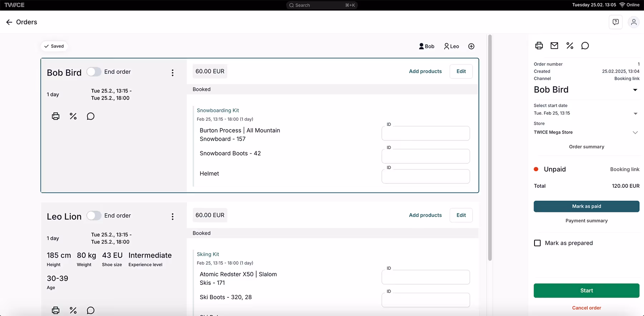Viewport: 644px width, 316px height.
Task: Click Leo Lion's 185 cm height value
Action: coord(59,255)
